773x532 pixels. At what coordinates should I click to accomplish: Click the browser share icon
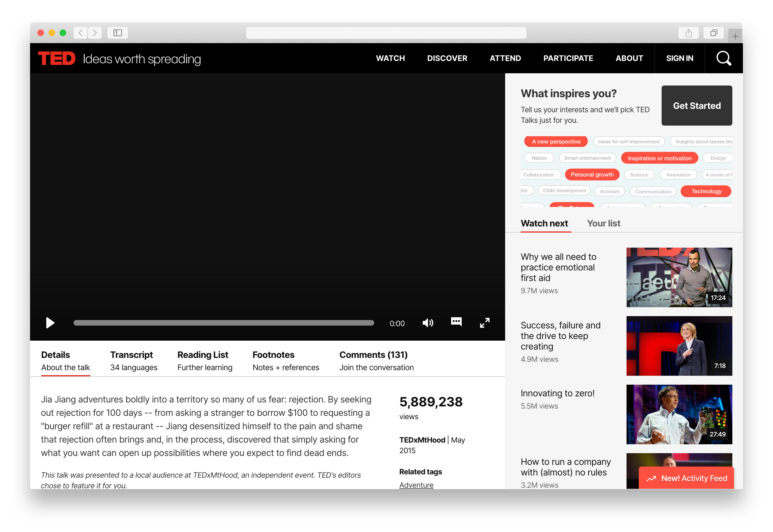click(x=688, y=33)
